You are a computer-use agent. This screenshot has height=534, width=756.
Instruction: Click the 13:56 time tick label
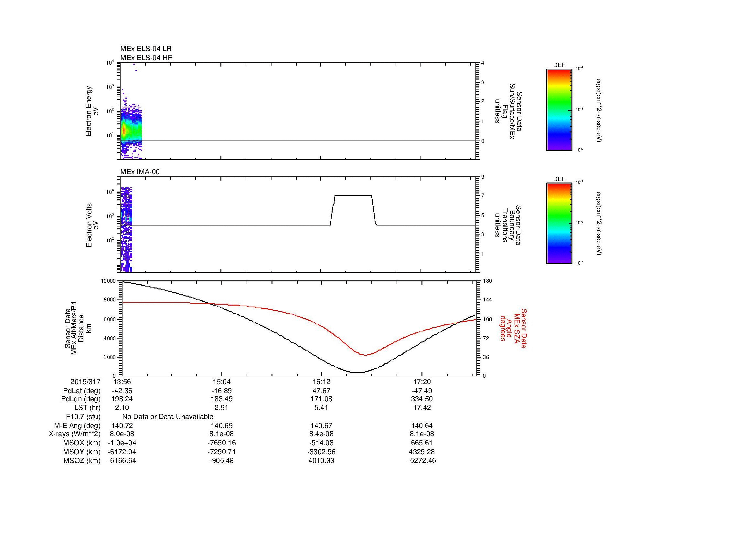(x=122, y=382)
